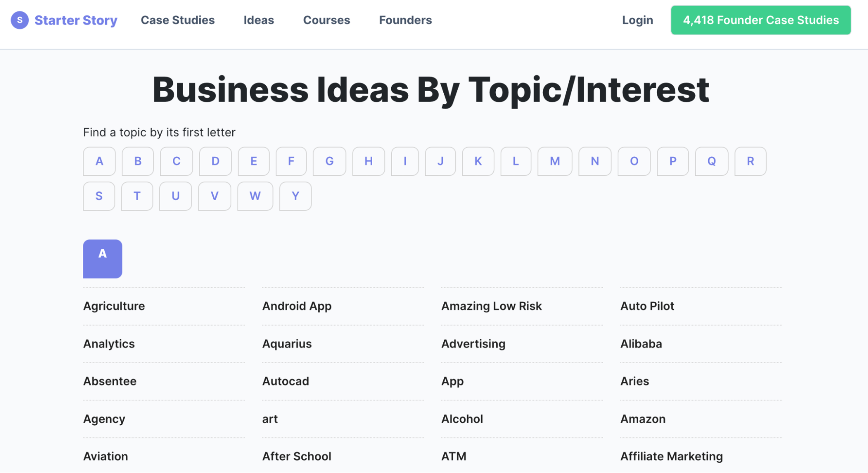View the Analytics topic

[x=109, y=344]
